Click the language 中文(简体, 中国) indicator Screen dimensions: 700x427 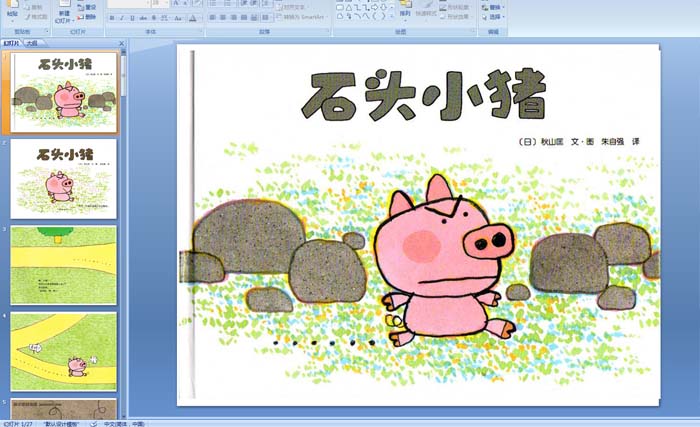(124, 424)
